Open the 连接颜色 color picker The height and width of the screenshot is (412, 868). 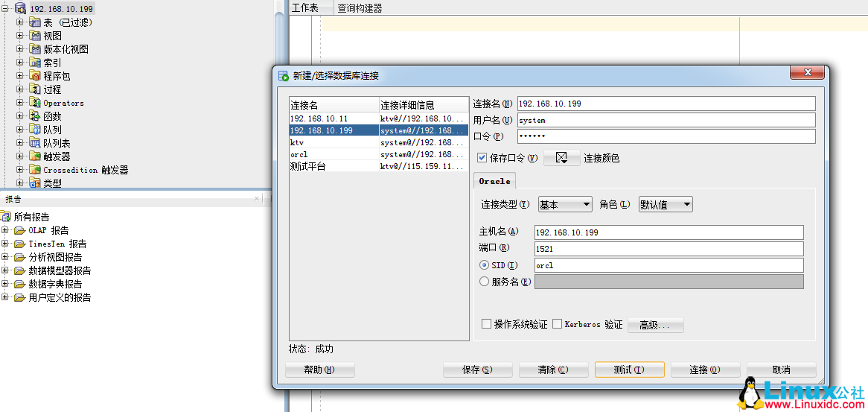[562, 158]
